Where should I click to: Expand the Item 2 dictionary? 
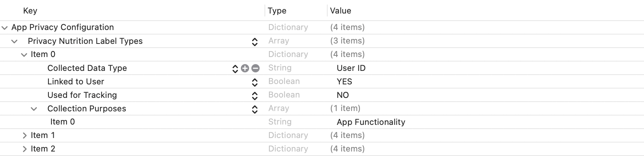[24, 149]
